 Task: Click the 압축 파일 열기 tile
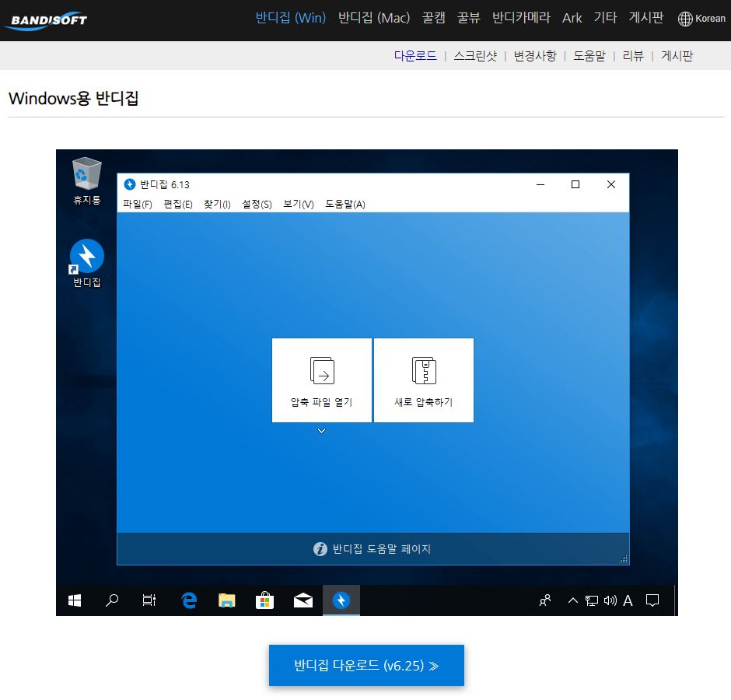[322, 380]
